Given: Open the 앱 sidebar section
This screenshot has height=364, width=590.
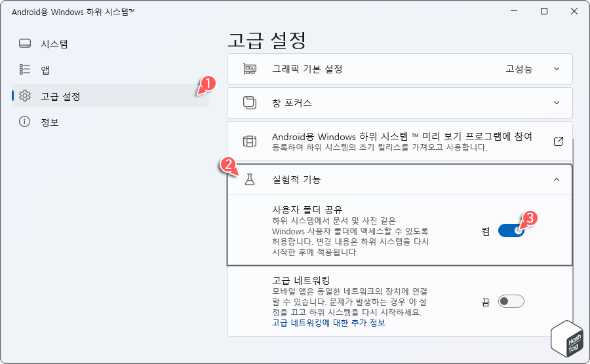Looking at the screenshot, I should coord(110,69).
